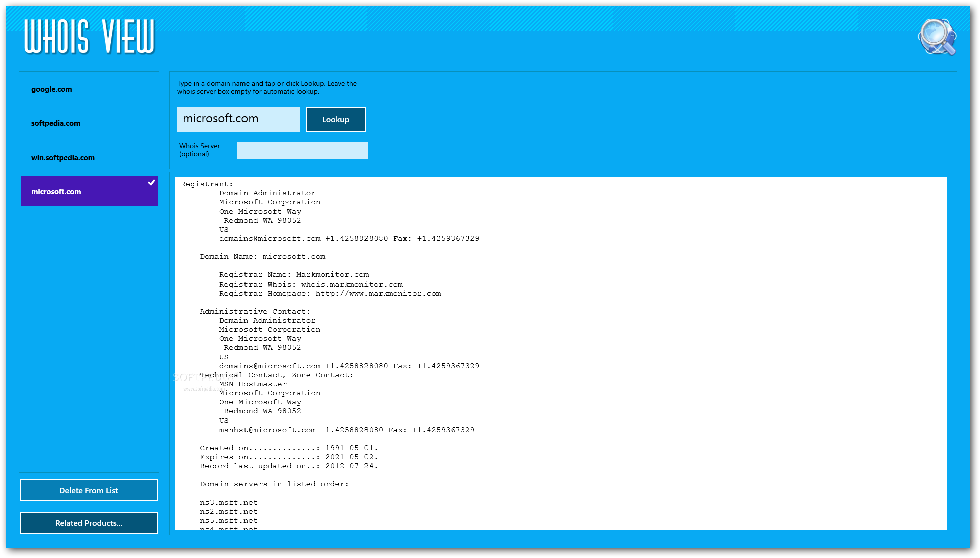Click 'Record last updated on' line
Viewport: 980px width, 558px height.
click(x=289, y=466)
